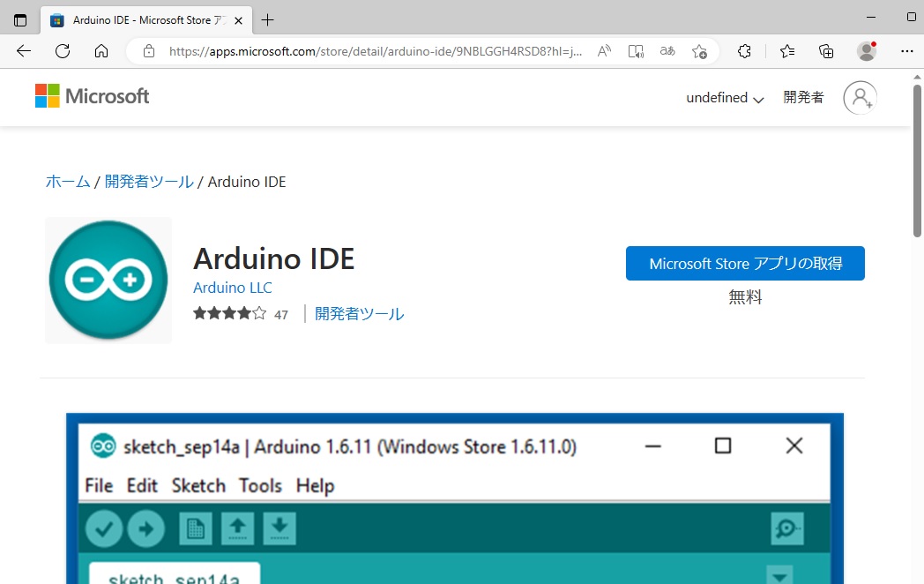Image resolution: width=924 pixels, height=584 pixels.
Task: Click the browser extensions puzzle icon
Action: 744,51
